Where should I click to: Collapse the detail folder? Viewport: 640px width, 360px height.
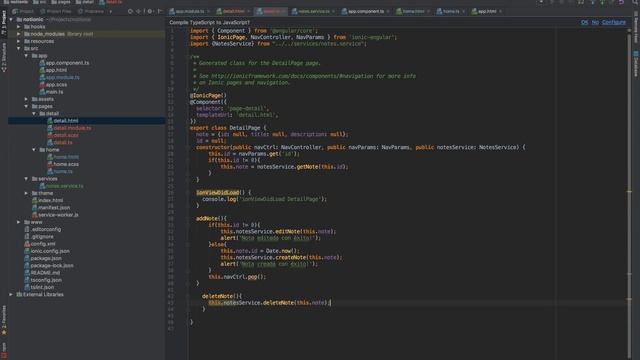coord(34,113)
